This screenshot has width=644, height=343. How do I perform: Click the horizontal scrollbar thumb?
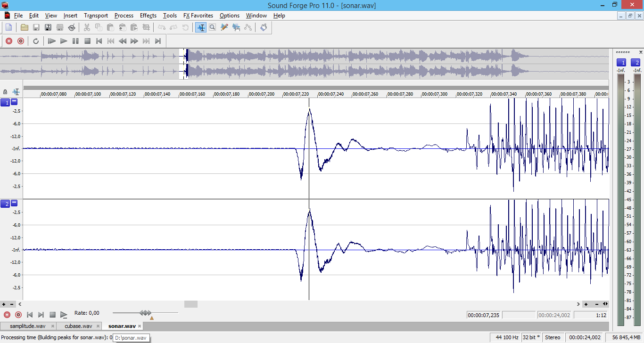[191, 304]
